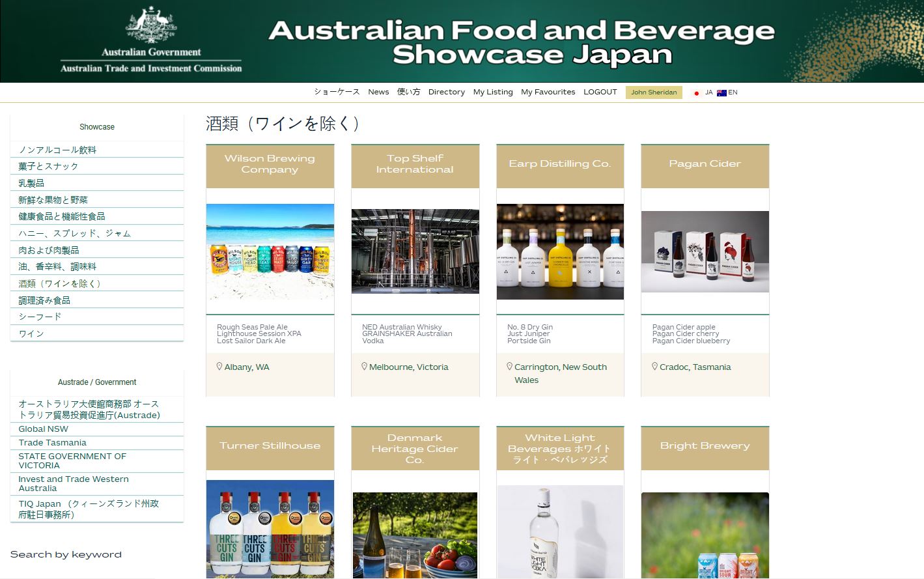Click the location pin next to Cradoc, Tasmania
The width and height of the screenshot is (924, 579).
[654, 367]
